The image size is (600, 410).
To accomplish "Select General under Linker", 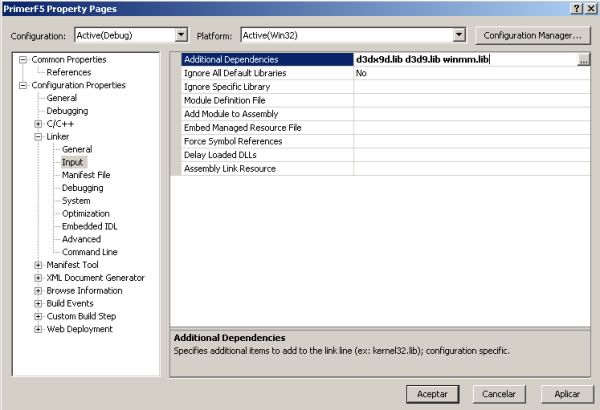I will (x=77, y=149).
